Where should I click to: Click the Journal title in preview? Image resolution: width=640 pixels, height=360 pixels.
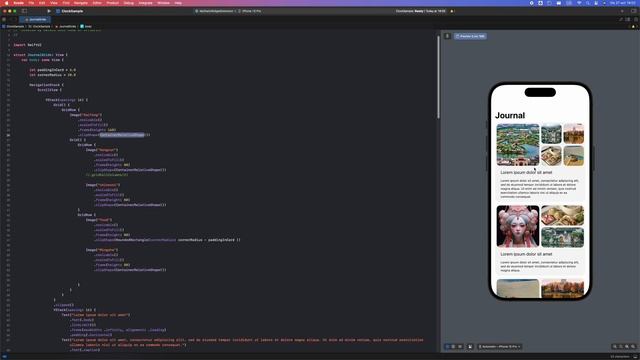coord(510,116)
